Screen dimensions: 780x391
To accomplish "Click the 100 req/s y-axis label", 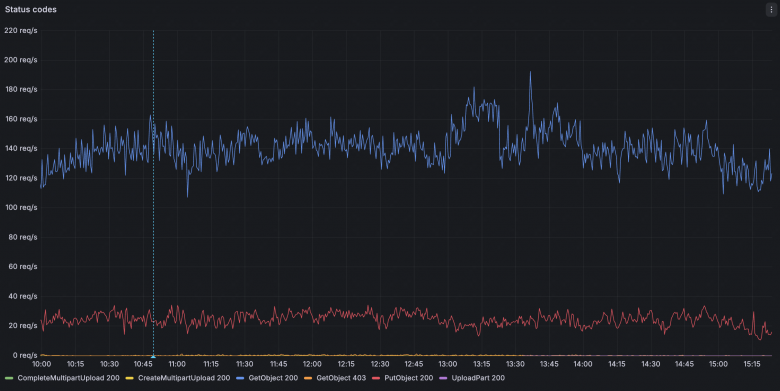I will click(x=21, y=207).
